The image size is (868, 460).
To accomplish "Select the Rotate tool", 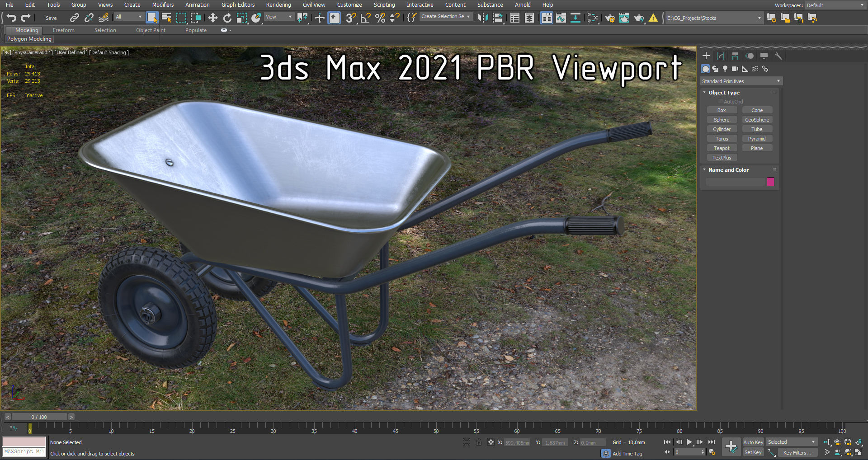I will point(227,18).
